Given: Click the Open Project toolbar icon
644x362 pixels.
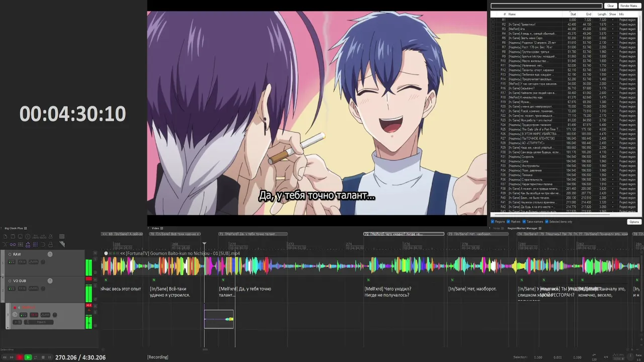Looking at the screenshot, I should [x=13, y=237].
